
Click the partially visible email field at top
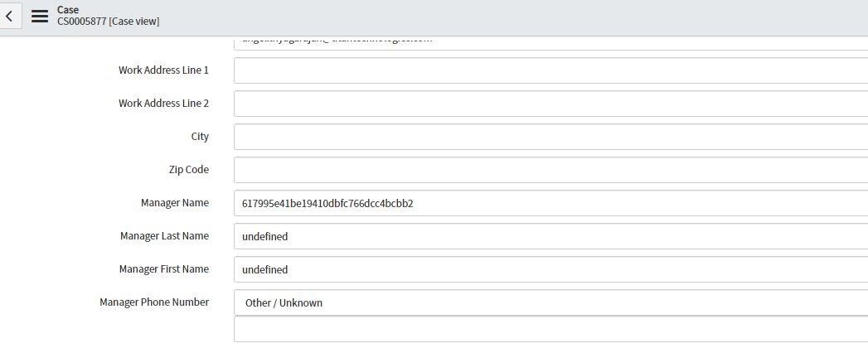pyautogui.click(x=550, y=43)
